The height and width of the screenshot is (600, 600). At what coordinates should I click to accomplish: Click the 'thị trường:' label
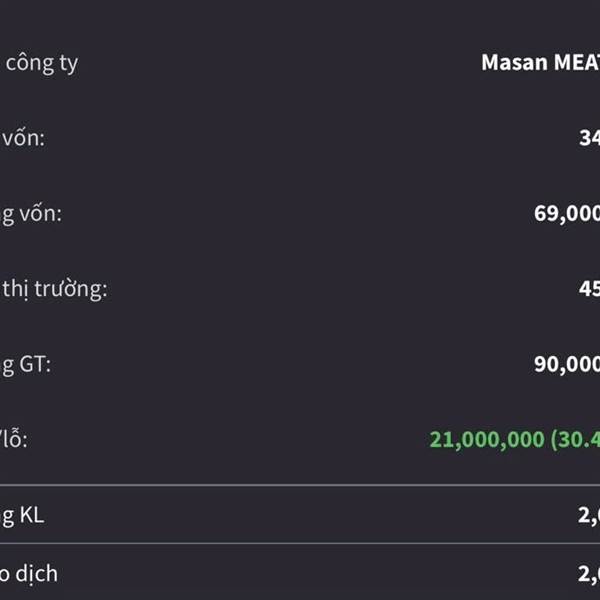pos(55,289)
